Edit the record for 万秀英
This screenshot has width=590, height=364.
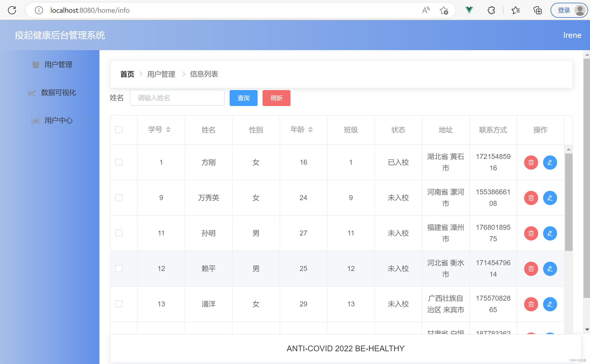[x=550, y=198]
